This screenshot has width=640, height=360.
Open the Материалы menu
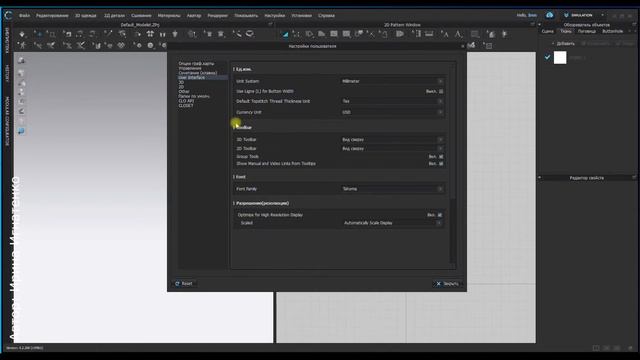[169, 16]
